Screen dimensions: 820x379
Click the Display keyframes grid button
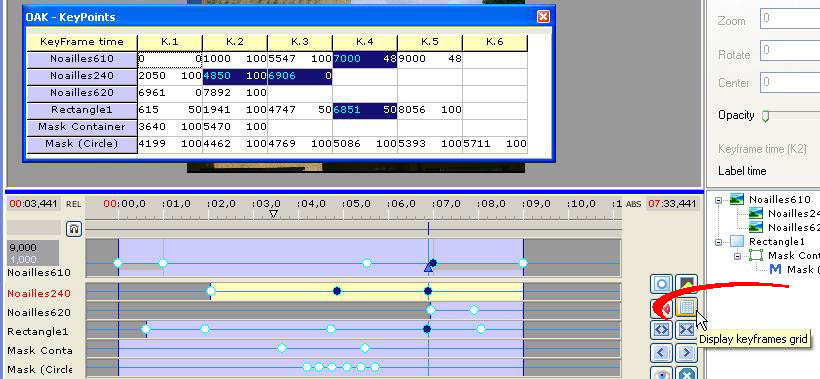click(x=686, y=308)
